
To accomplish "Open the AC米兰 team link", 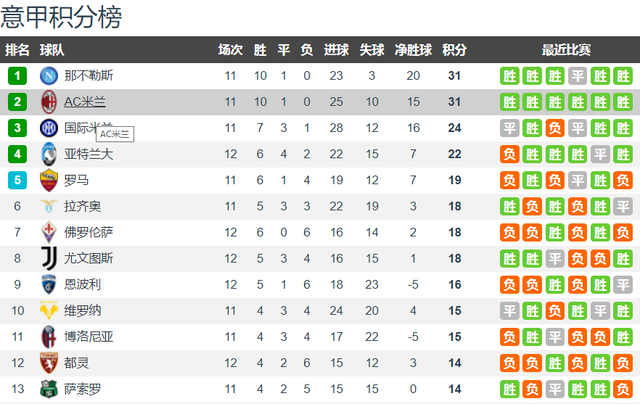I will point(84,102).
